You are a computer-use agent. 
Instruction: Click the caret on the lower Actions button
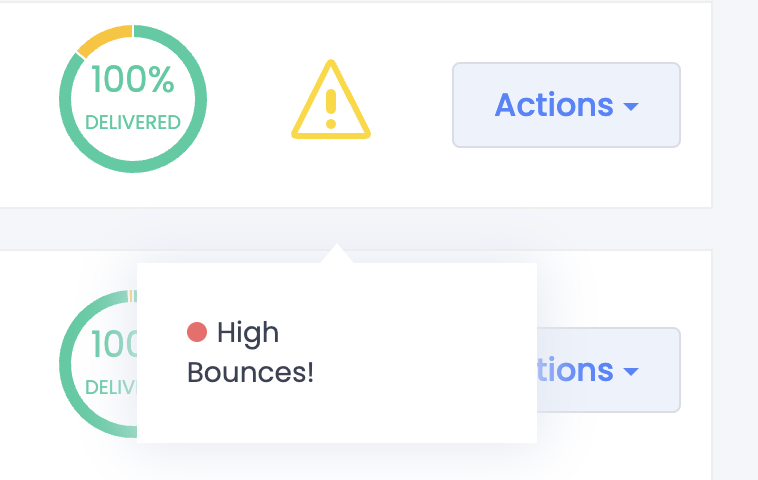click(x=630, y=372)
